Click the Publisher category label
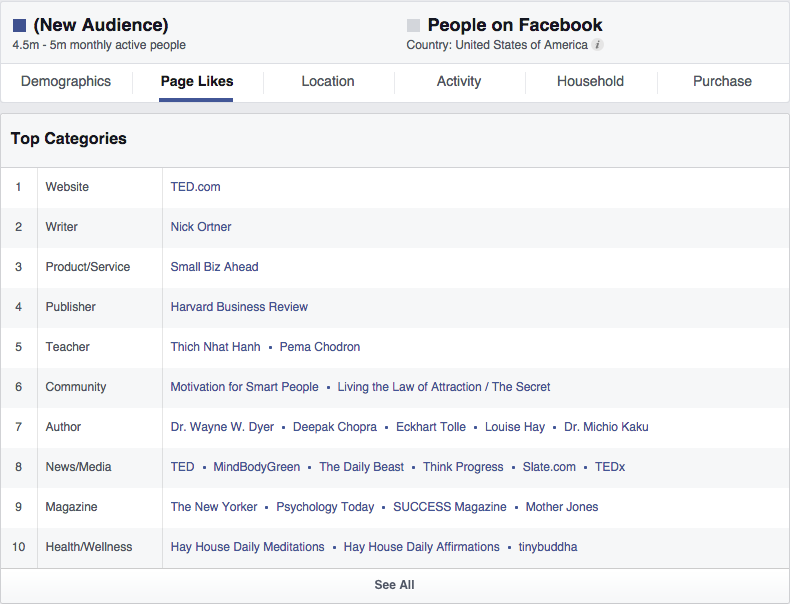Screen dimensions: 790x604 point(71,307)
